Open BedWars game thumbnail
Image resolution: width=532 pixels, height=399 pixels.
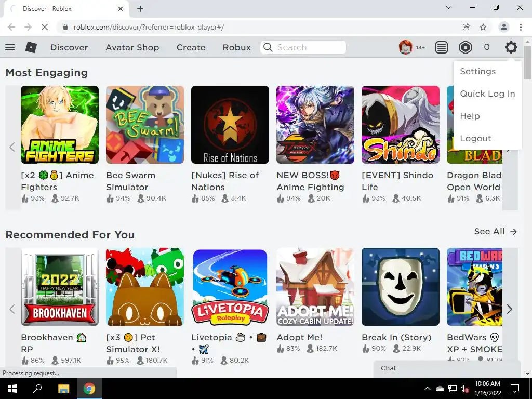[474, 287]
